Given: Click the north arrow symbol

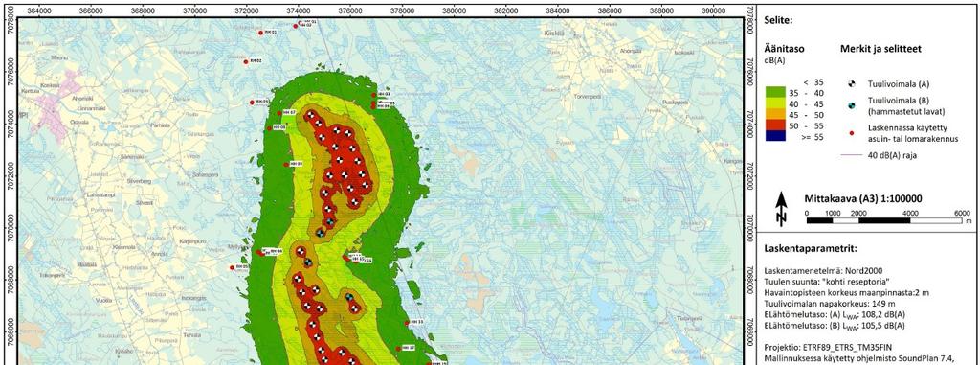Looking at the screenshot, I should [781, 209].
